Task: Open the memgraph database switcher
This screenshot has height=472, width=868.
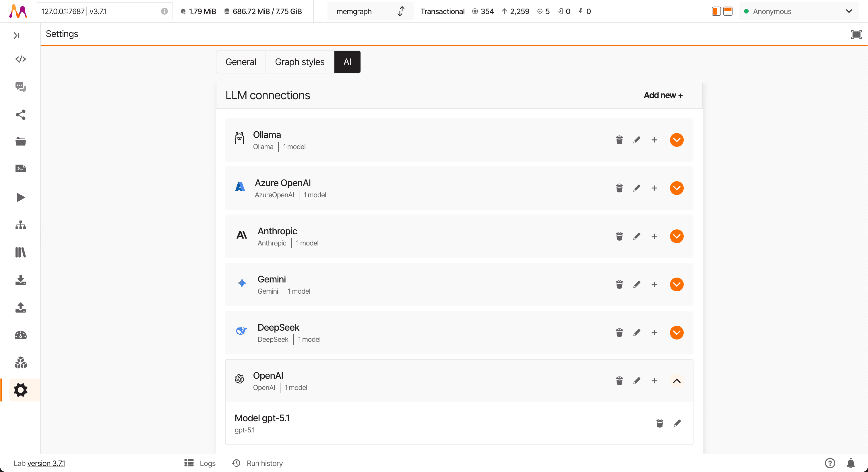Action: [370, 11]
